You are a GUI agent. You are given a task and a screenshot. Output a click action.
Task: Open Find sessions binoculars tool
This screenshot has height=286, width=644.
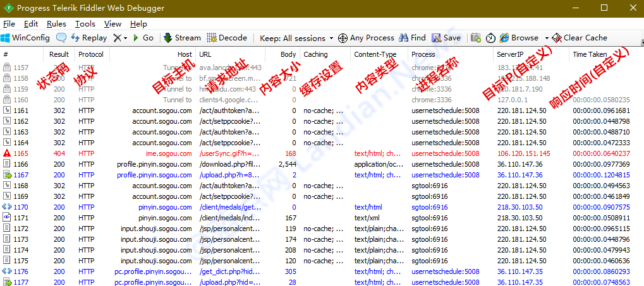click(413, 38)
